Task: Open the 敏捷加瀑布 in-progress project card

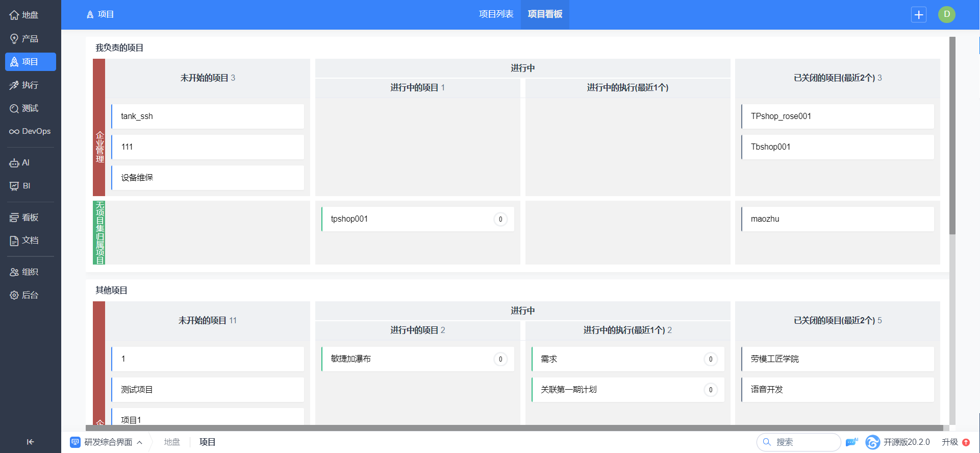Action: pos(408,359)
